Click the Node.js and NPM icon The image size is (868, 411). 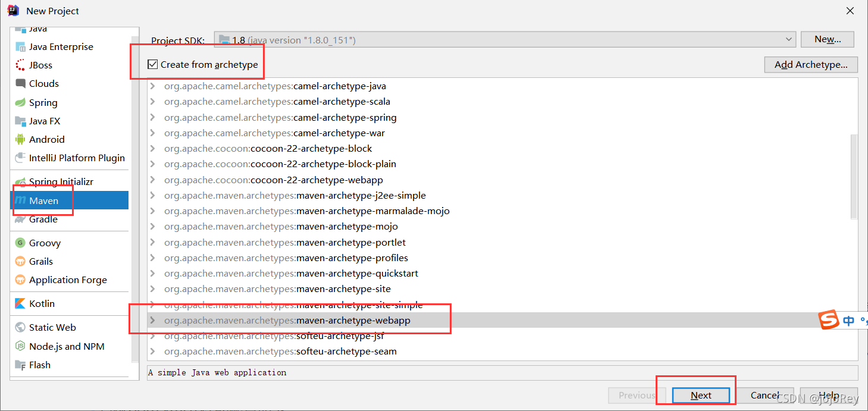point(20,347)
